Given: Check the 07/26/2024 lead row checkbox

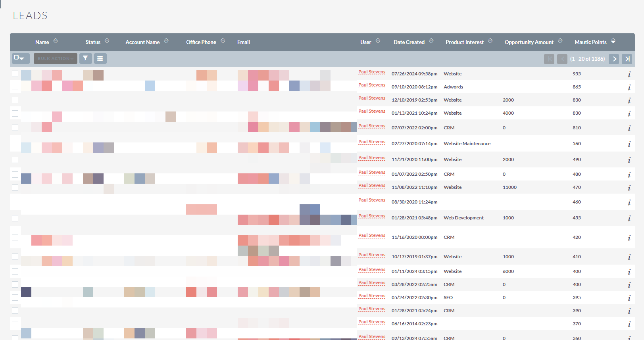Looking at the screenshot, I should pos(15,74).
